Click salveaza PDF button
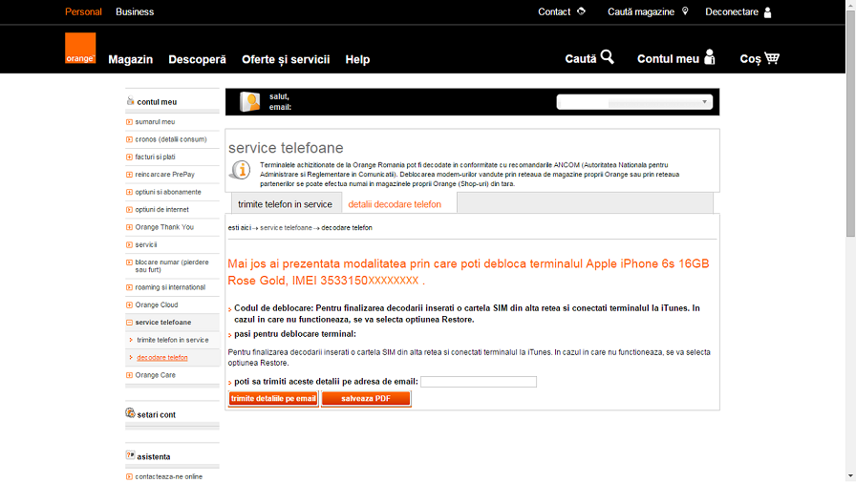This screenshot has width=856, height=504. (x=366, y=399)
